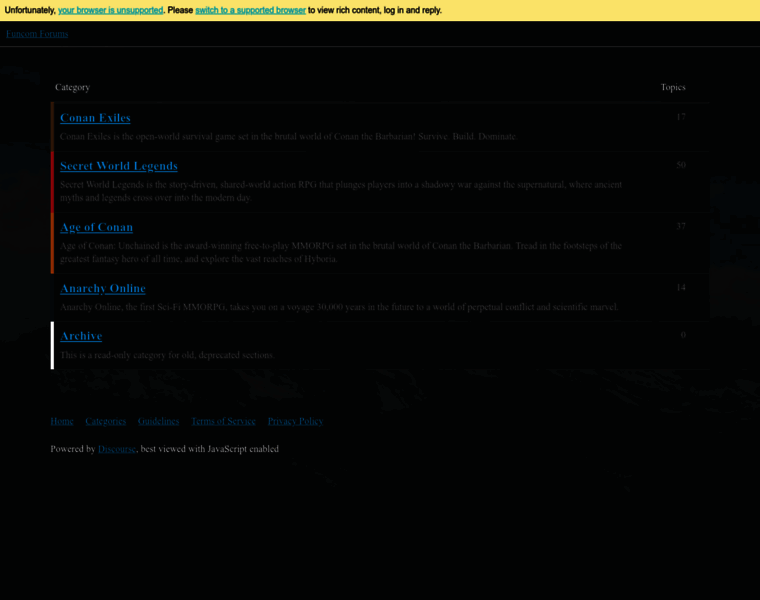Click the Age of Conan description text

(341, 252)
